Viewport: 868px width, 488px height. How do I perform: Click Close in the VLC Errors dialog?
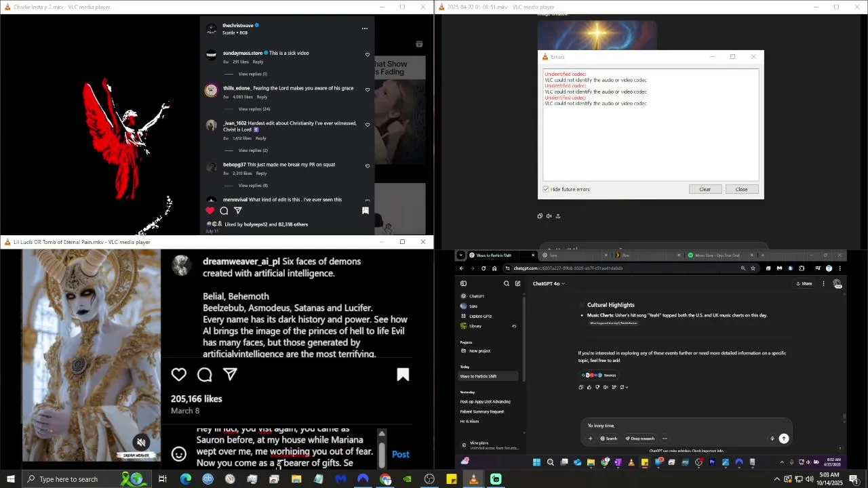pos(741,189)
